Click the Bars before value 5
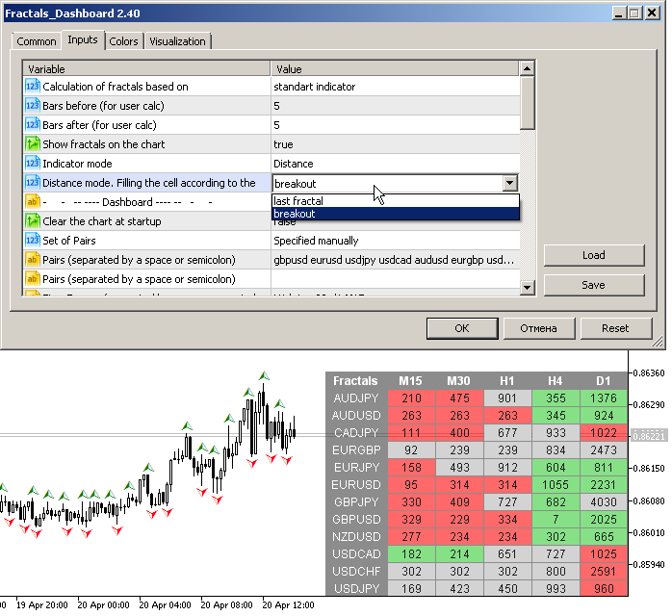 (x=396, y=105)
